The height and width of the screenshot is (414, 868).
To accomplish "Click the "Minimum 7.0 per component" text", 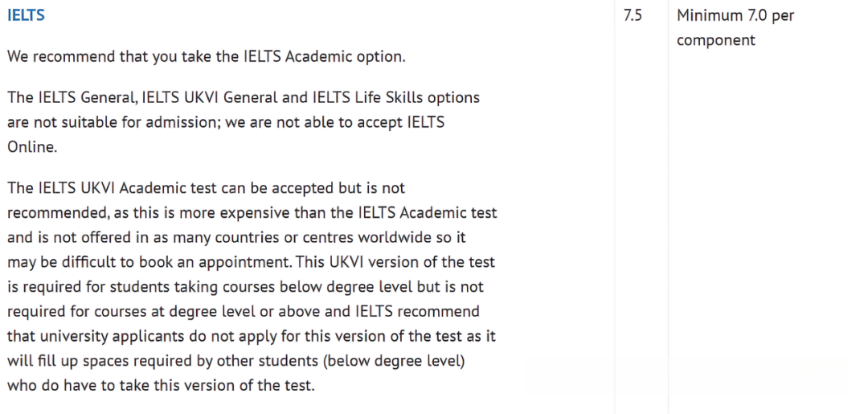I will coord(735,27).
